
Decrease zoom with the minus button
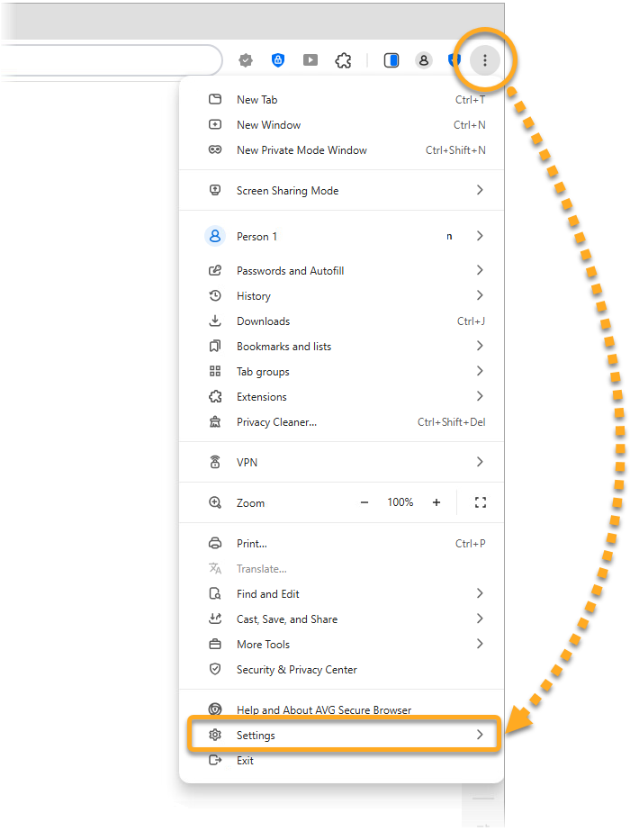[364, 502]
